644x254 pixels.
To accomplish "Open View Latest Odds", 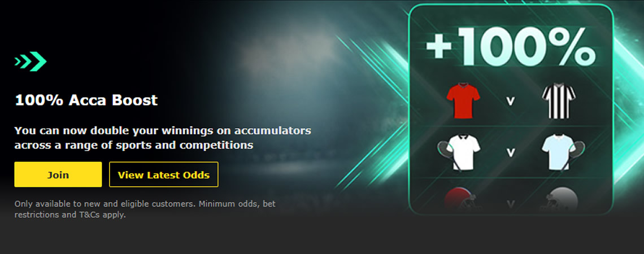I will pyautogui.click(x=163, y=174).
